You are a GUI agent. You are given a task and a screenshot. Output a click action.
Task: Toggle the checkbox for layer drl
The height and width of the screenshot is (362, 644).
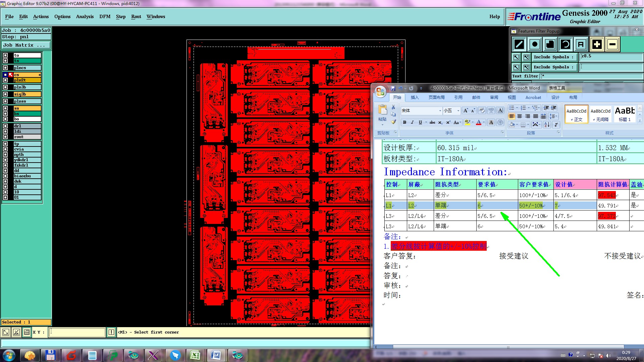5,126
